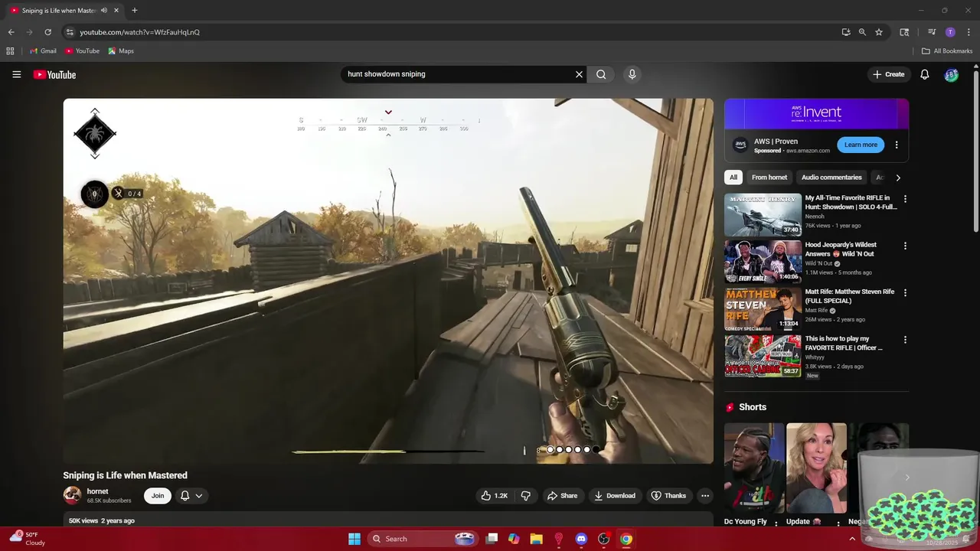The height and width of the screenshot is (551, 980).
Task: Like the video (1.2K)
Action: 494,496
